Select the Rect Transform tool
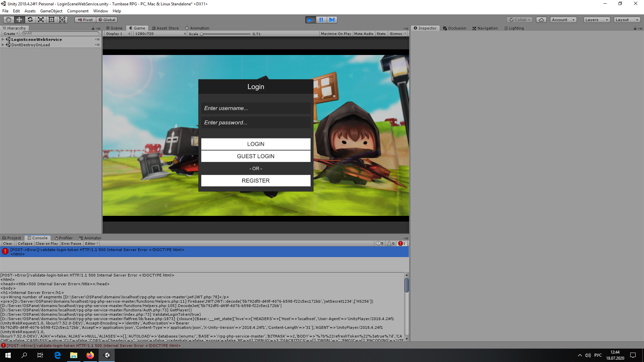This screenshot has width=644, height=362. click(51, 19)
